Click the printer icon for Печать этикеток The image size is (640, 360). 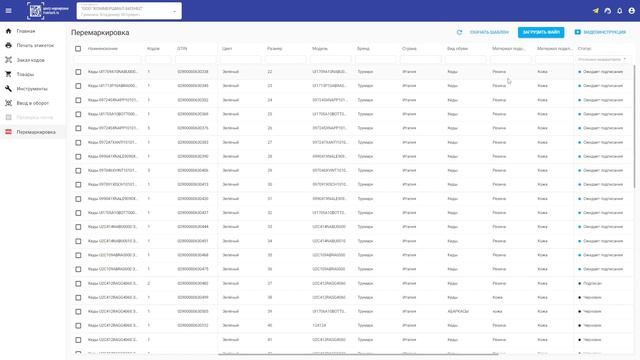9,45
